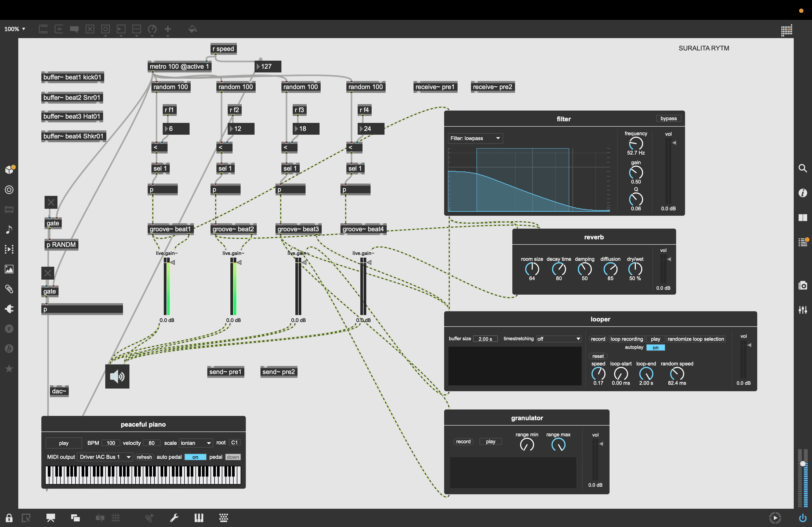The width and height of the screenshot is (812, 527).
Task: Open Filter: lowpass type dropdown
Action: point(475,138)
